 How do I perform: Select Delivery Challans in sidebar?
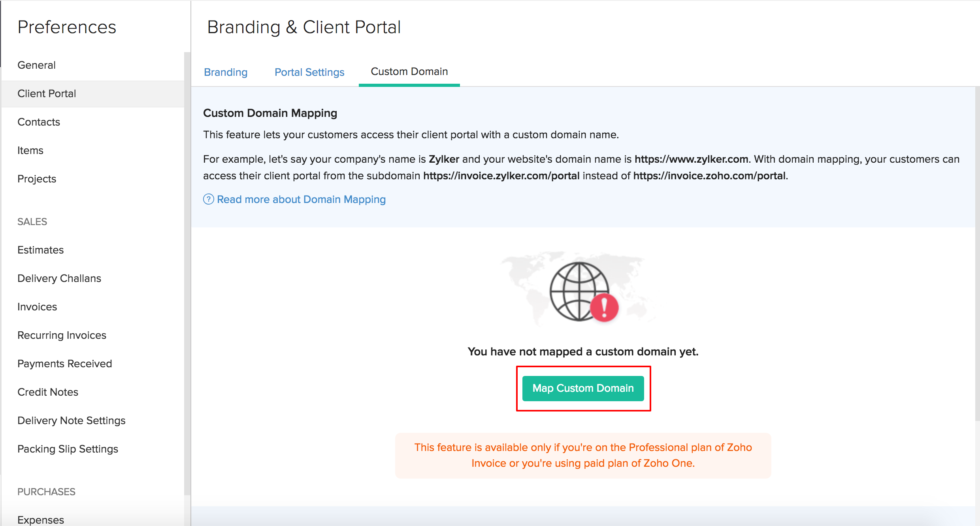(x=59, y=278)
